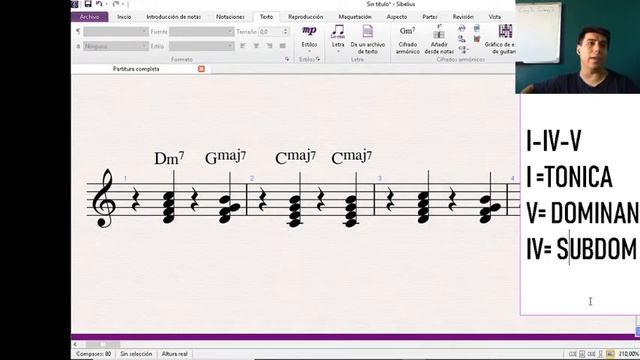Open the Maquetación tab
The height and width of the screenshot is (360, 640).
(x=355, y=17)
